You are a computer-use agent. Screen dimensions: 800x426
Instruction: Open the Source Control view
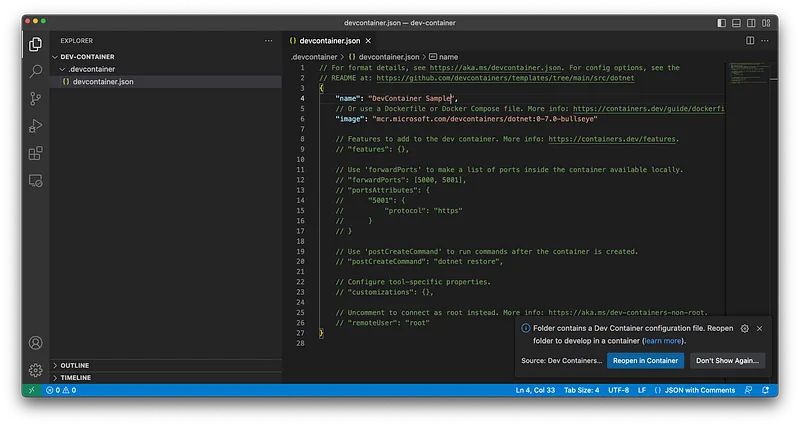[x=36, y=98]
